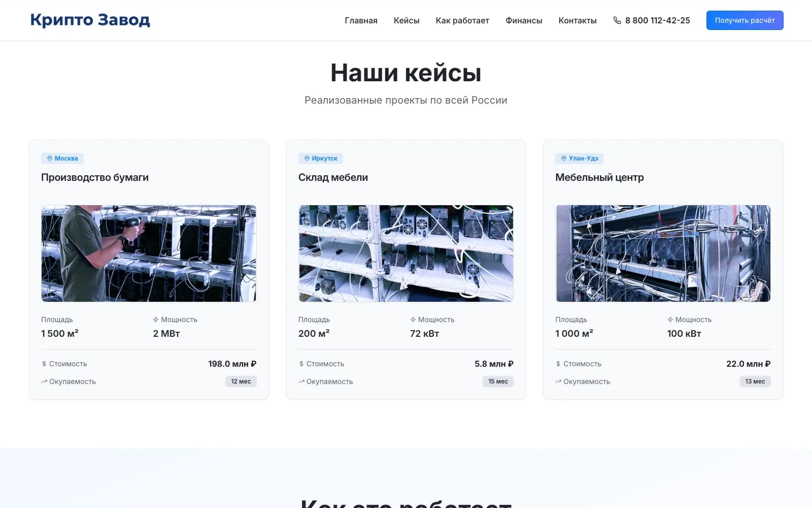Click the location pin in the Иркутск badge

click(307, 158)
